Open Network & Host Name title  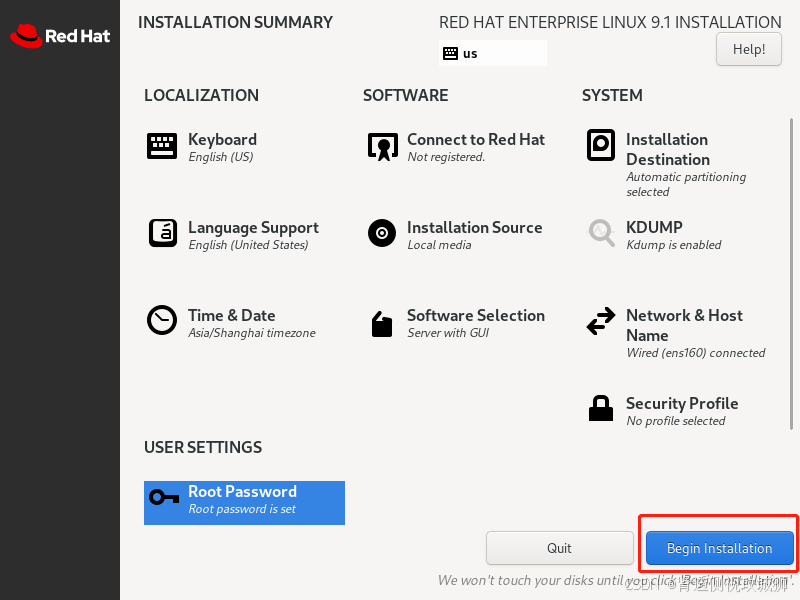click(684, 325)
